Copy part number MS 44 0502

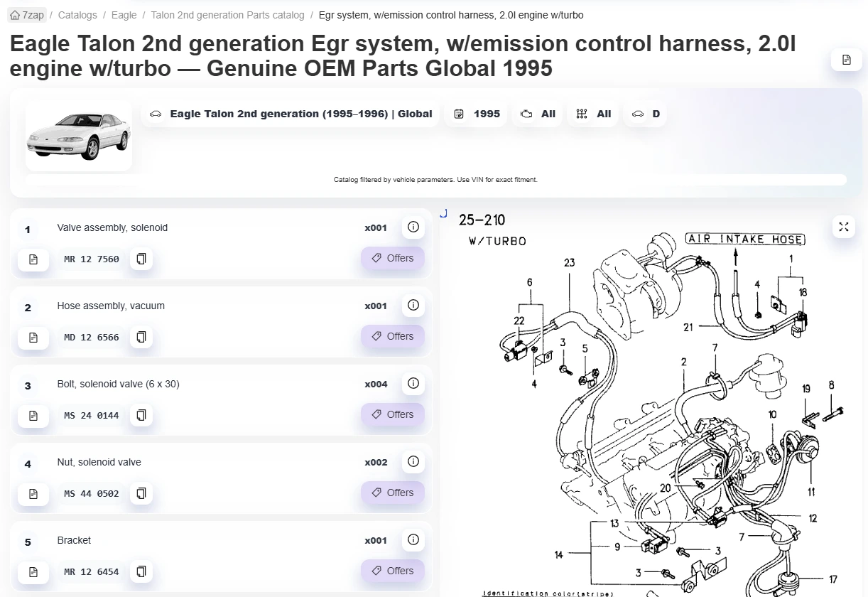pyautogui.click(x=141, y=493)
